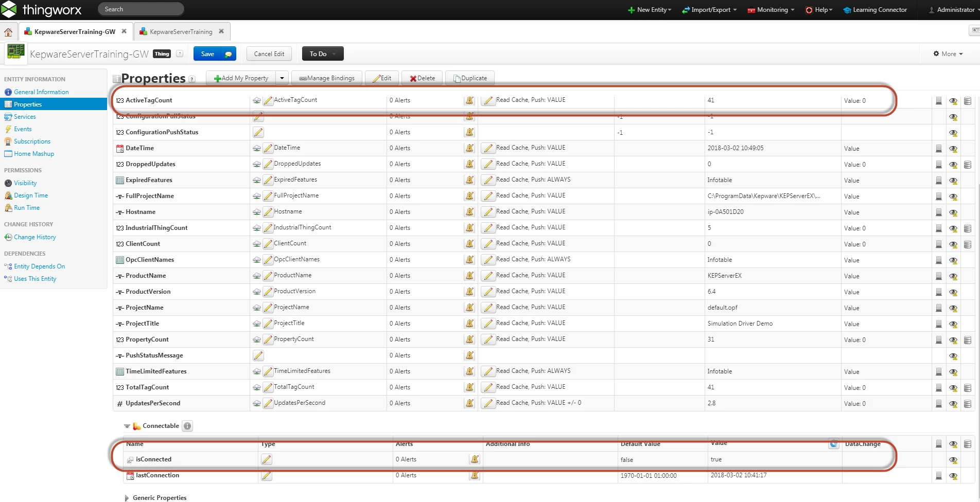This screenshot has width=980, height=502.
Task: Open the Monitoring dropdown
Action: pyautogui.click(x=771, y=10)
